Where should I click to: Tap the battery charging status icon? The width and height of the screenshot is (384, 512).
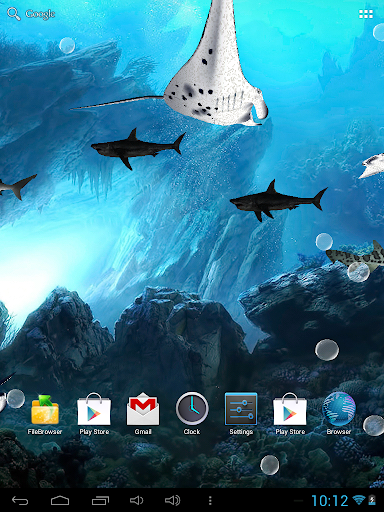click(372, 500)
